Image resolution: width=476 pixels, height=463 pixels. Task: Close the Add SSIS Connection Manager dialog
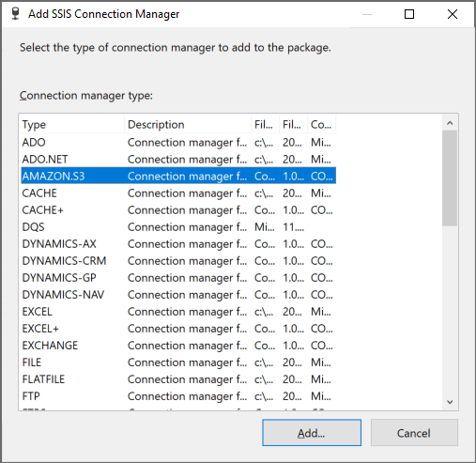coord(453,14)
